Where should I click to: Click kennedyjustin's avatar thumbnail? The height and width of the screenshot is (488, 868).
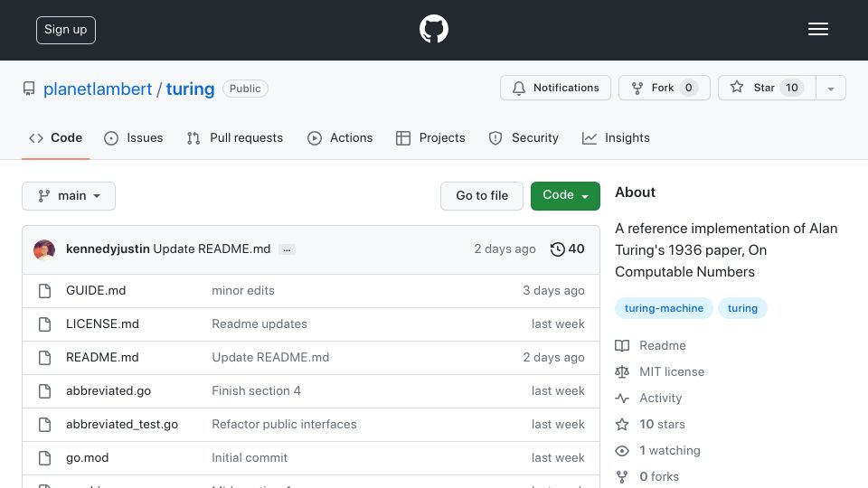[44, 249]
